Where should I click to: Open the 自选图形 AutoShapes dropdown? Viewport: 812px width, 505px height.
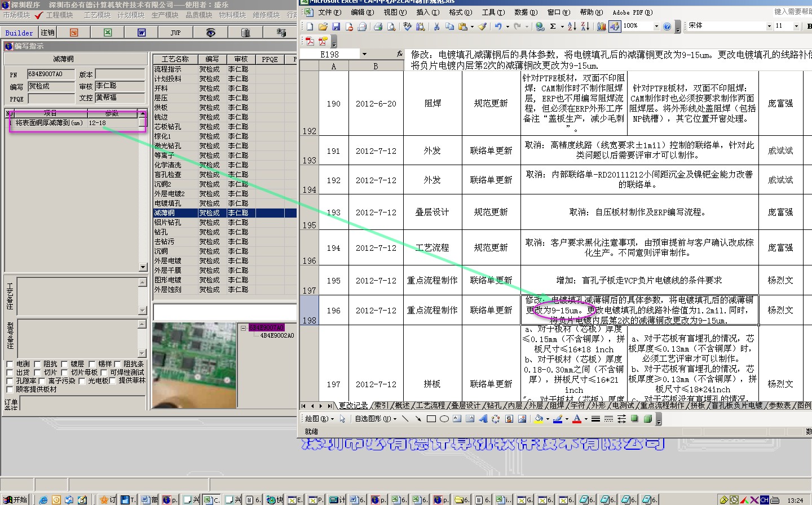(x=376, y=419)
